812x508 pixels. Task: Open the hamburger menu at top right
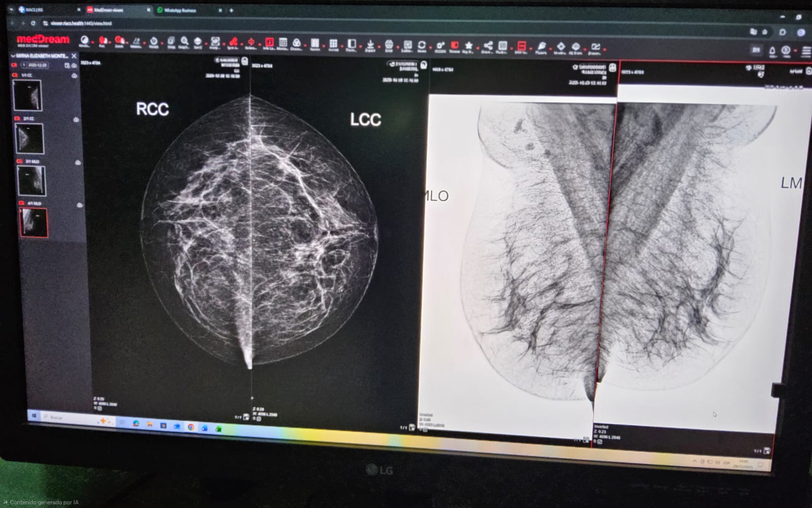(805, 51)
